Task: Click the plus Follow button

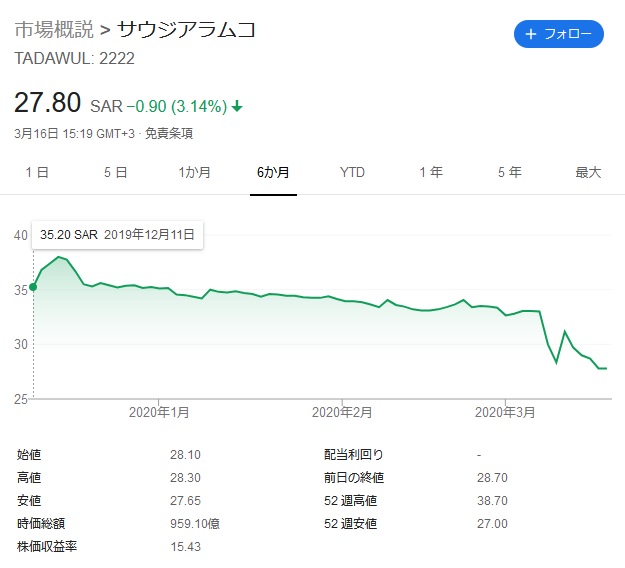Action: pyautogui.click(x=559, y=34)
